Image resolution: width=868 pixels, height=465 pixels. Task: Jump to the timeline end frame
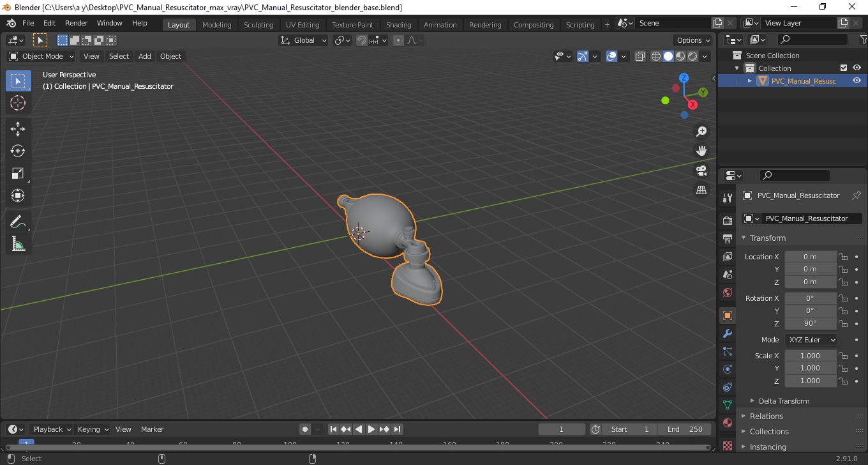point(397,429)
